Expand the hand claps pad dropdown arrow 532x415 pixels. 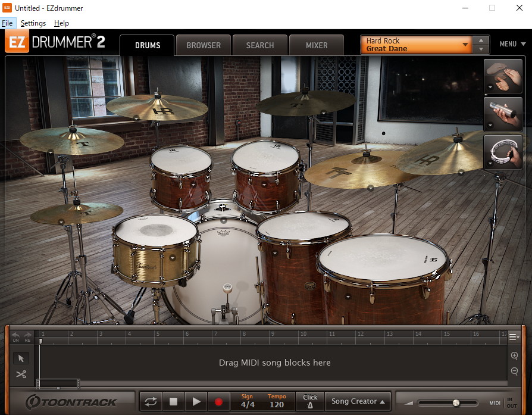click(x=490, y=88)
